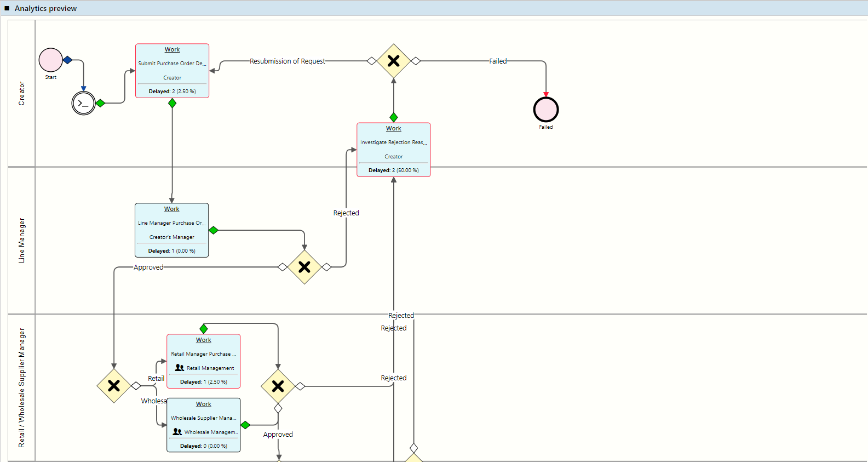Click green diamond beside Line Manager task
This screenshot has height=462, width=868.
[x=214, y=230]
